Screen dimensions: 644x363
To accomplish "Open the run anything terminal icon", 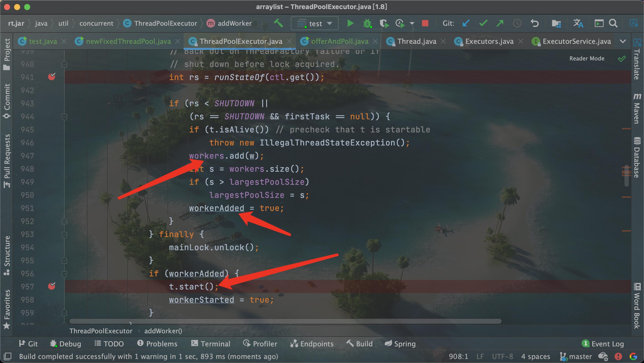I will pyautogui.click(x=599, y=23).
